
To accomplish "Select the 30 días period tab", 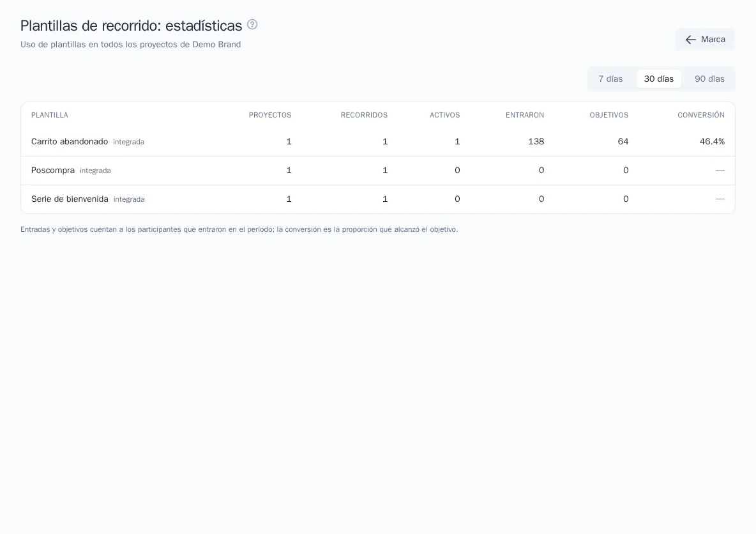I will coord(658,79).
